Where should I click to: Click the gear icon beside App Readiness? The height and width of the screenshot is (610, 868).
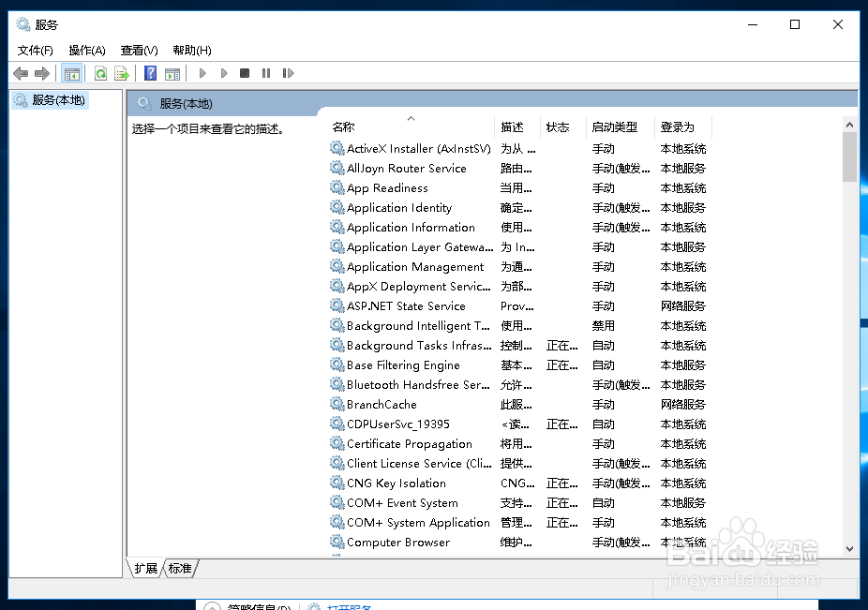click(x=337, y=187)
